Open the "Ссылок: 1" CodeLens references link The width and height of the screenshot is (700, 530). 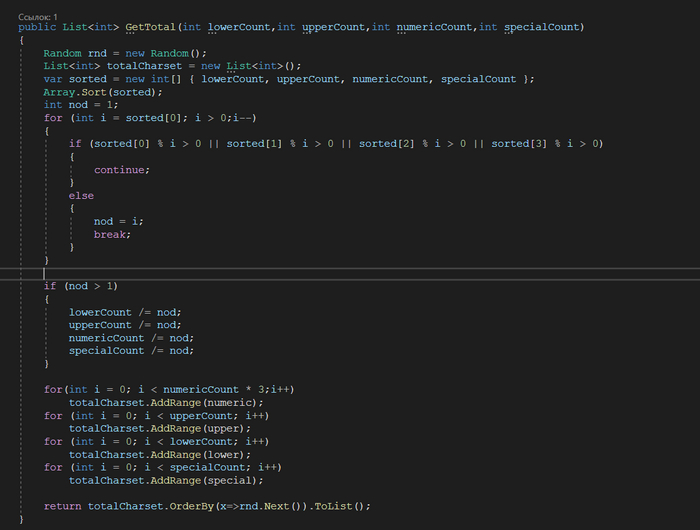click(38, 17)
